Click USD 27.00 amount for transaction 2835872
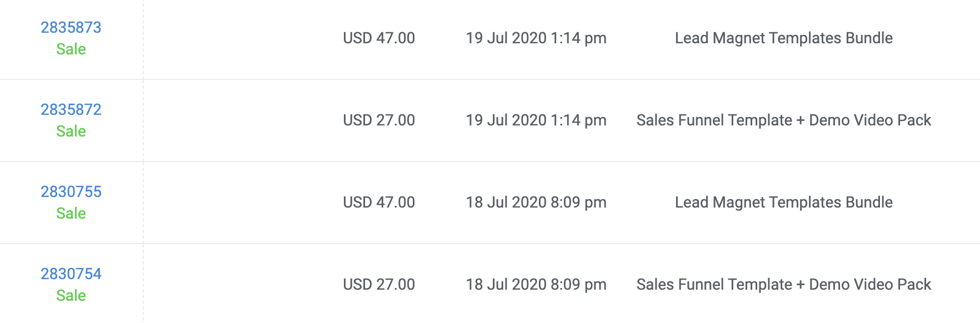 (x=379, y=120)
